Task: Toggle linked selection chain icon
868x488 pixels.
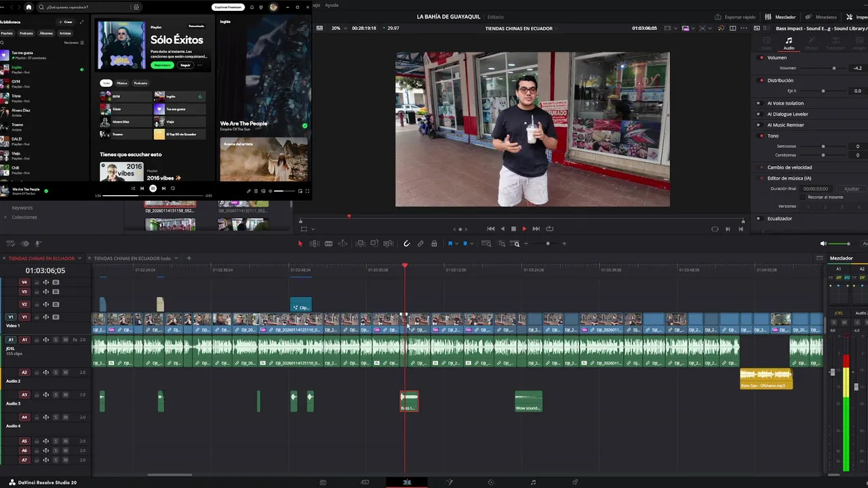Action: pyautogui.click(x=420, y=244)
